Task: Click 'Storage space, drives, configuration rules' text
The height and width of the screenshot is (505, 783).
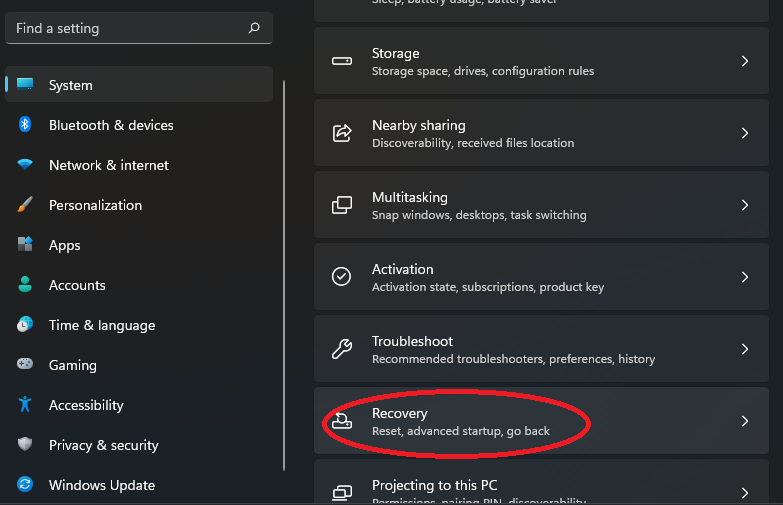Action: (x=483, y=71)
